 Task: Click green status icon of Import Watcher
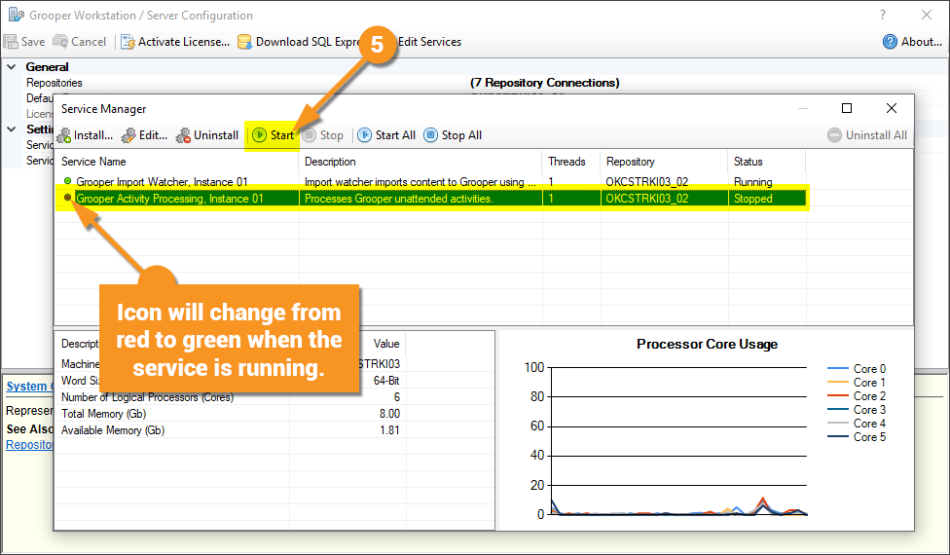(67, 181)
